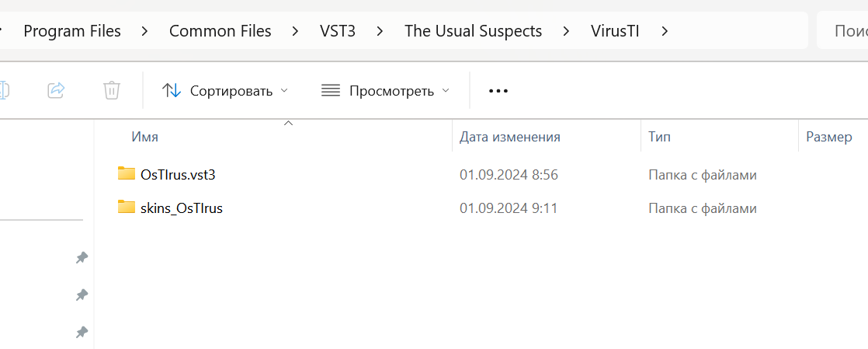Click the Share icon in toolbar
The width and height of the screenshot is (868, 349).
57,89
